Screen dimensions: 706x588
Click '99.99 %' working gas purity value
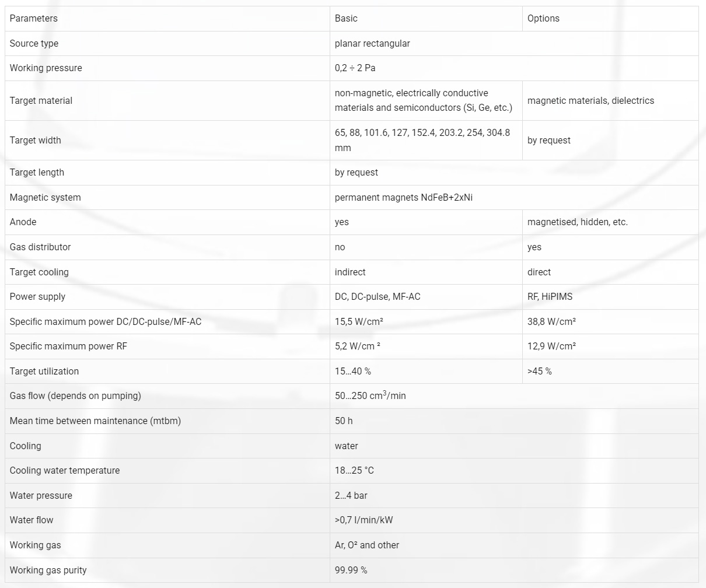point(351,570)
